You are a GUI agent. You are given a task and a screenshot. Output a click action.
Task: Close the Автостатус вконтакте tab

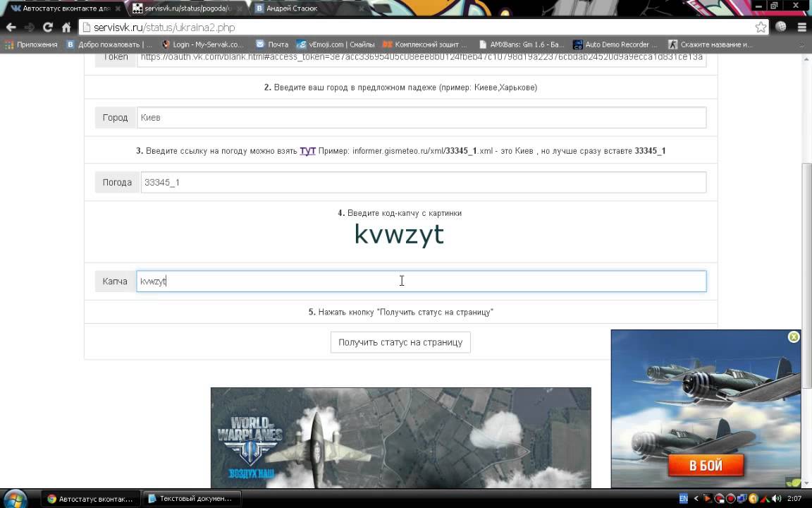pyautogui.click(x=118, y=8)
